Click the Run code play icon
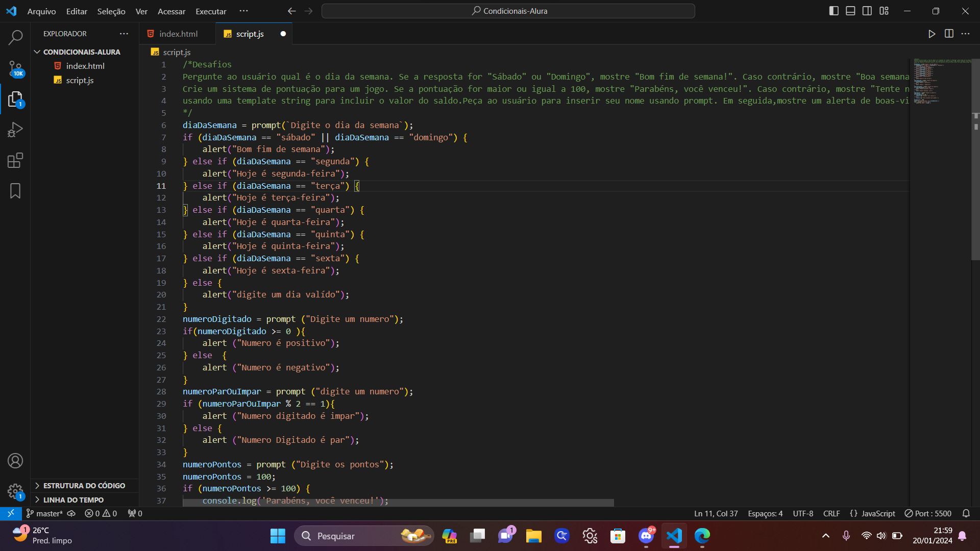This screenshot has height=551, width=980. click(932, 34)
